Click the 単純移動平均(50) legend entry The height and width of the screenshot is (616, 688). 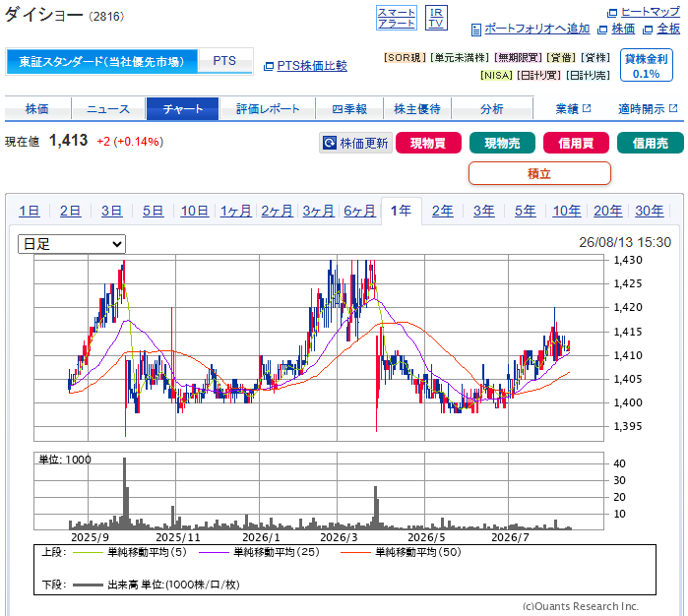pyautogui.click(x=401, y=552)
